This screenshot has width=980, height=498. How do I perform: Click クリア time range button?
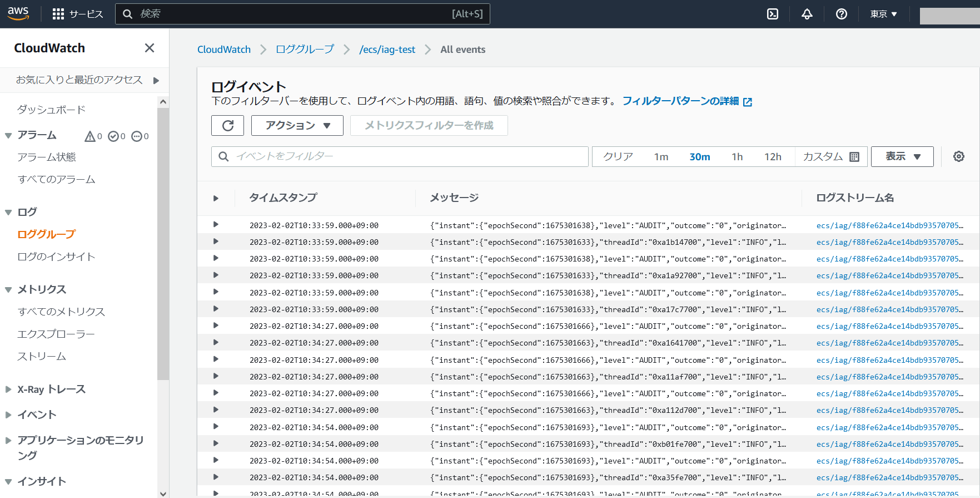[x=618, y=157]
